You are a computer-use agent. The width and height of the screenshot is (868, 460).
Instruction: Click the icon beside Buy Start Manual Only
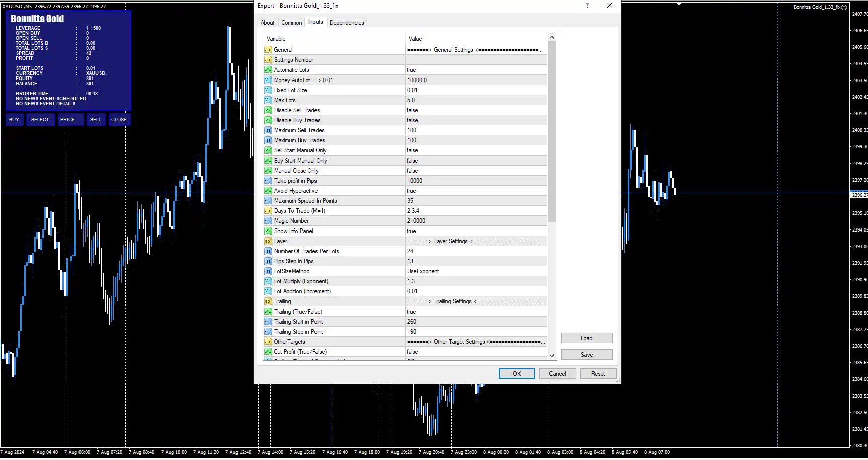point(268,161)
